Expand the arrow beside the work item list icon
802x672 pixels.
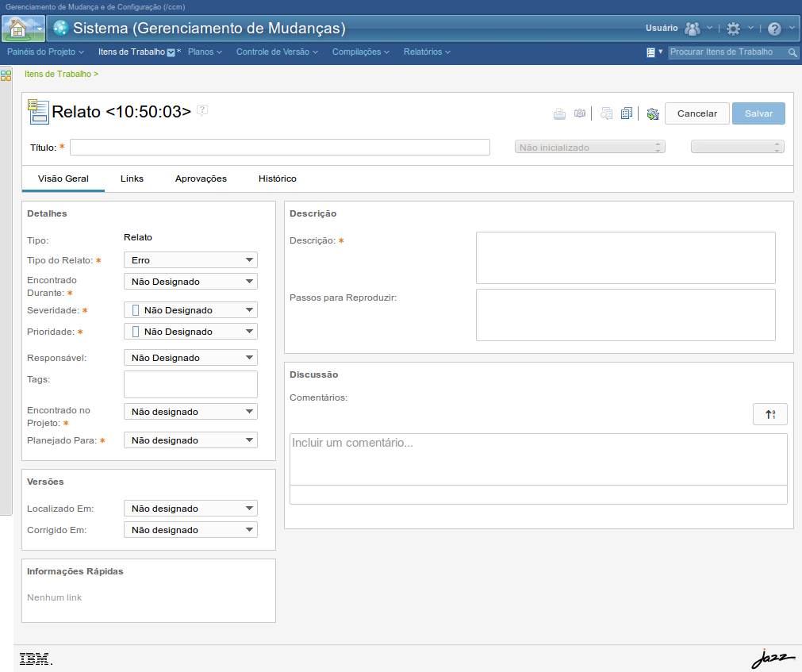(660, 52)
